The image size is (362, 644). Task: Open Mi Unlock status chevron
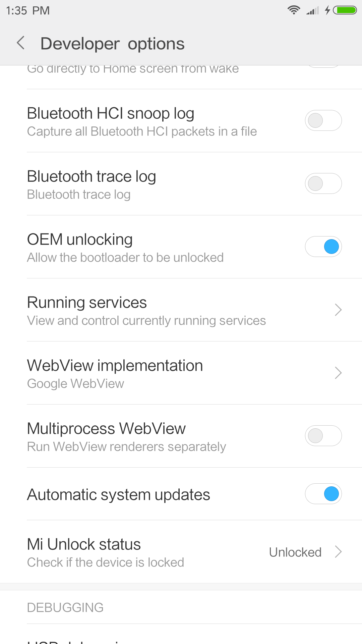click(338, 551)
